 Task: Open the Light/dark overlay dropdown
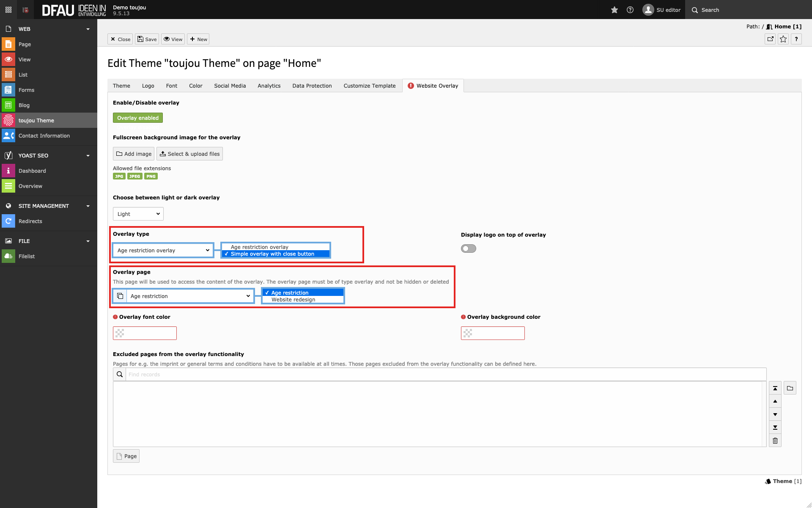point(138,214)
